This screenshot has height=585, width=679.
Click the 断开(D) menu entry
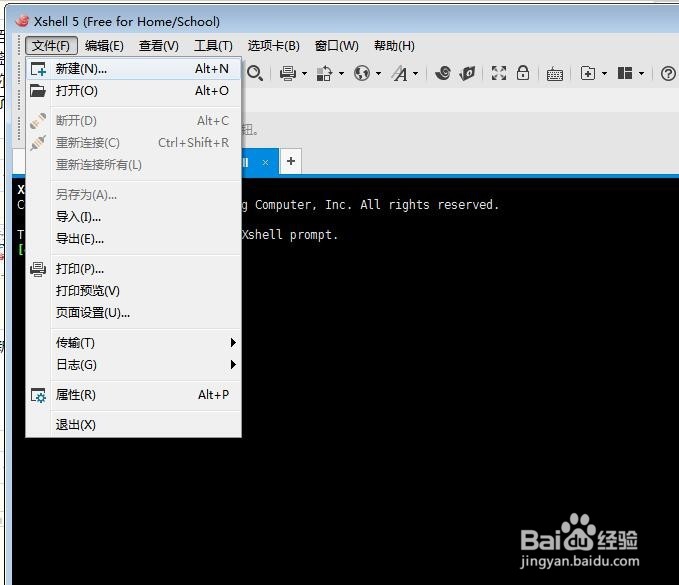point(133,121)
